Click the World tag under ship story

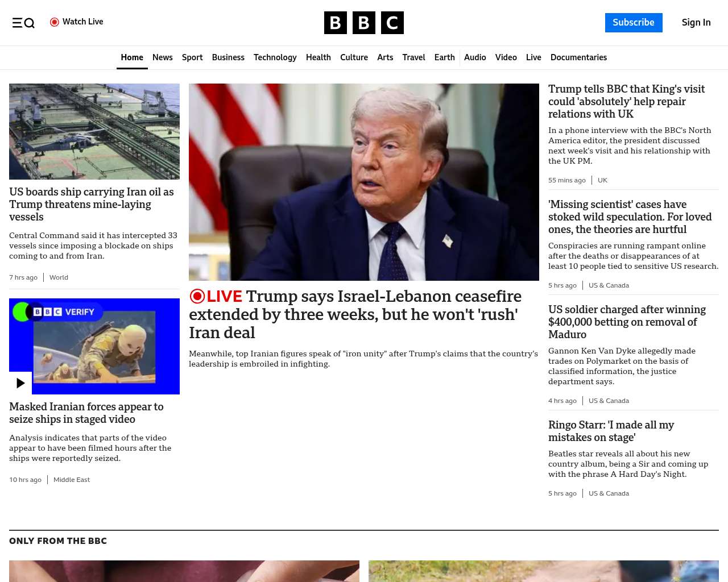coord(59,277)
